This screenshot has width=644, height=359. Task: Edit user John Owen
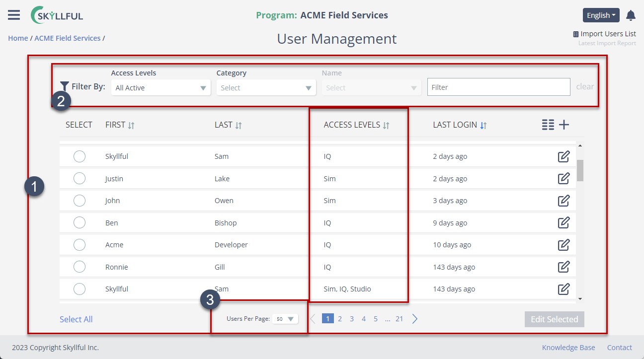563,201
